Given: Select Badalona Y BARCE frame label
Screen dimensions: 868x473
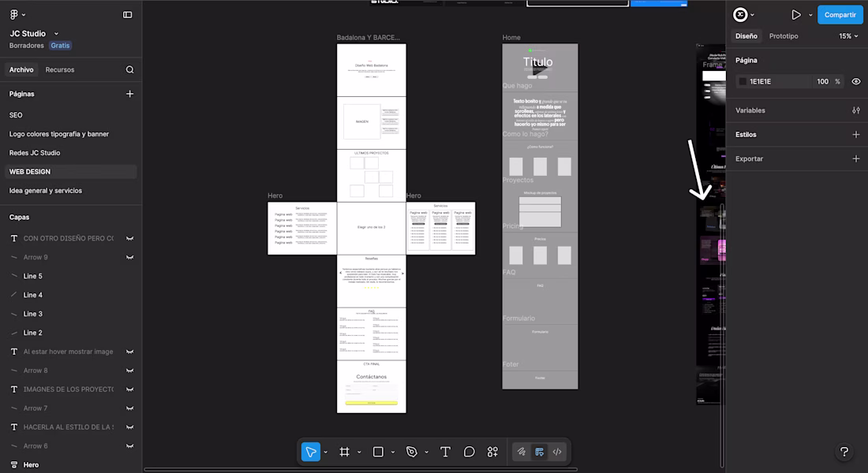Looking at the screenshot, I should 369,38.
